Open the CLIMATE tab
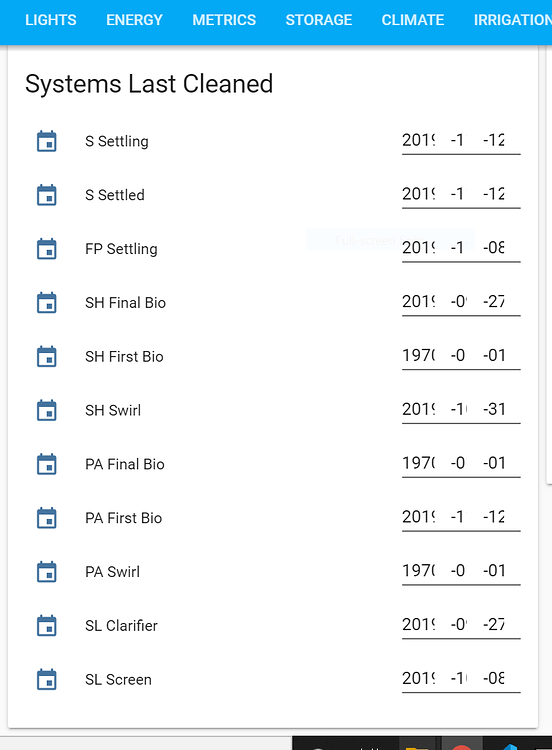Screen dimensions: 552x750 point(413,20)
